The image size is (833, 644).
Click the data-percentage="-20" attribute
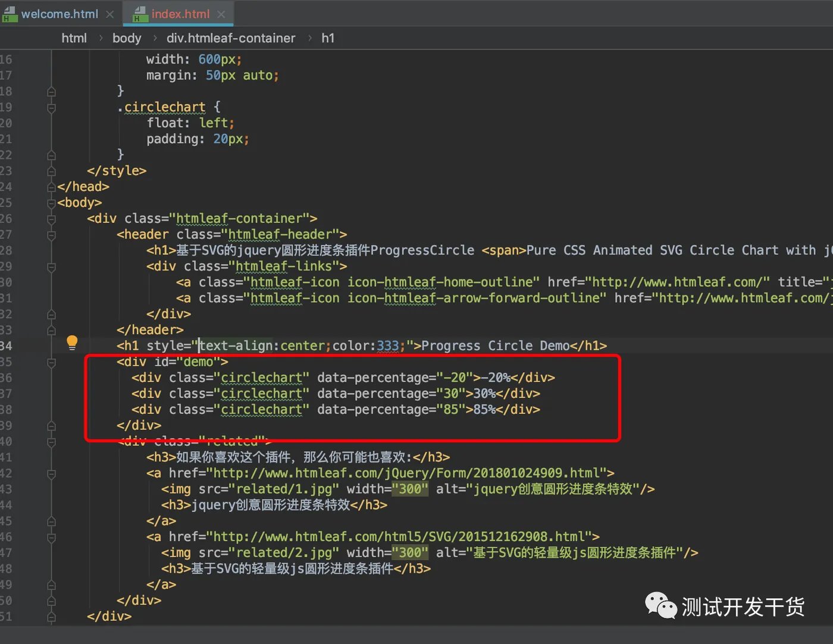tap(395, 378)
